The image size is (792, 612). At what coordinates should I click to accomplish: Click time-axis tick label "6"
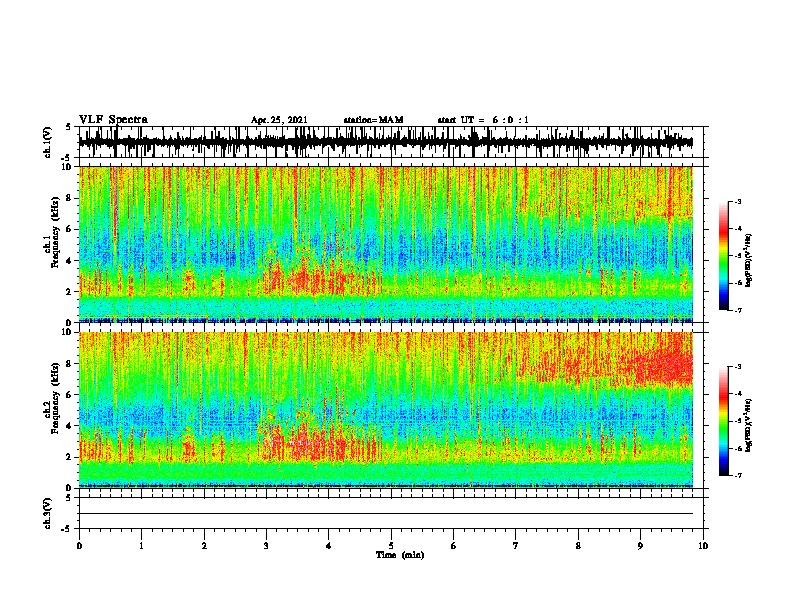click(454, 546)
